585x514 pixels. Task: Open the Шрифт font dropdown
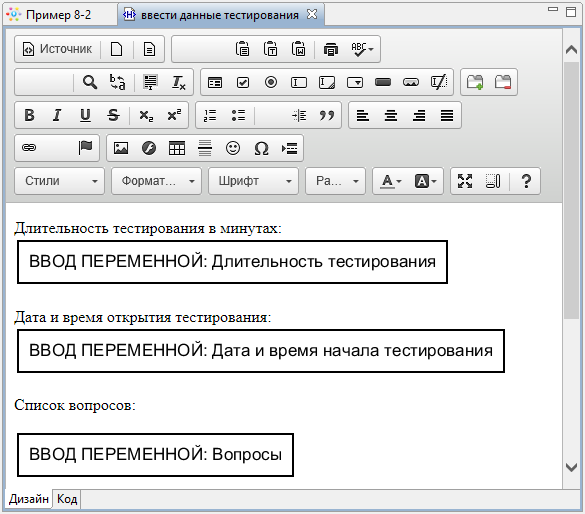point(253,181)
